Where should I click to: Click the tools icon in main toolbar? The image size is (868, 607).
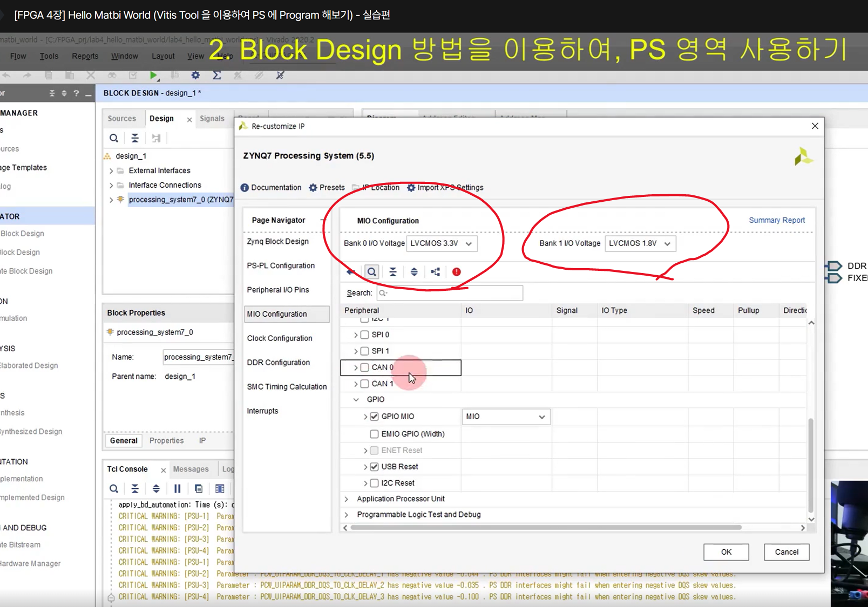pos(280,76)
